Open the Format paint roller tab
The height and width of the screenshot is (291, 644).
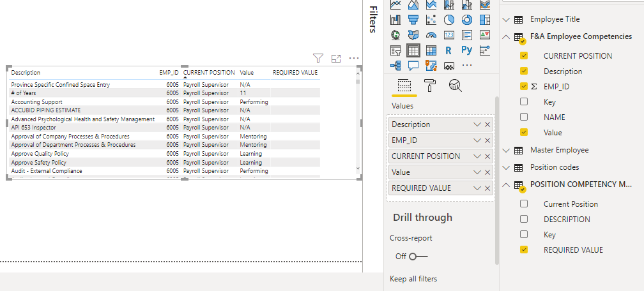(430, 86)
